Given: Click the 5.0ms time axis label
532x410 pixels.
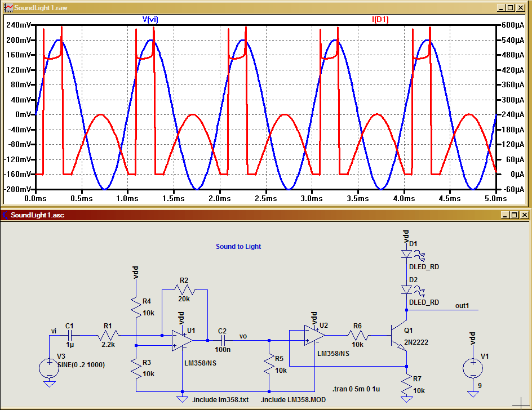Looking at the screenshot, I should pos(496,198).
